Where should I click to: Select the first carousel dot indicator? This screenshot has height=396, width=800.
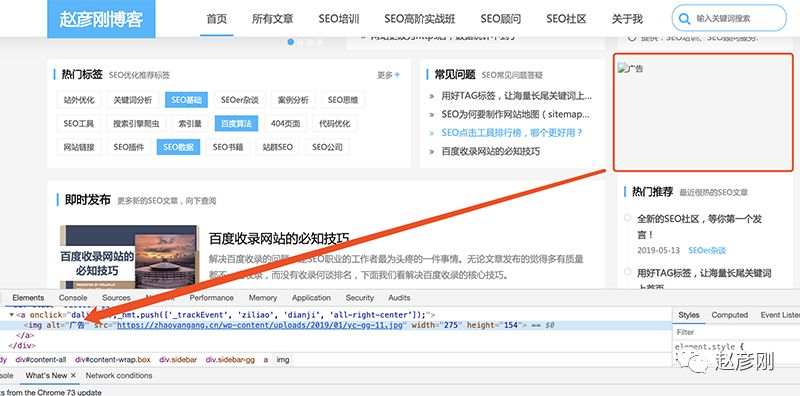click(291, 42)
